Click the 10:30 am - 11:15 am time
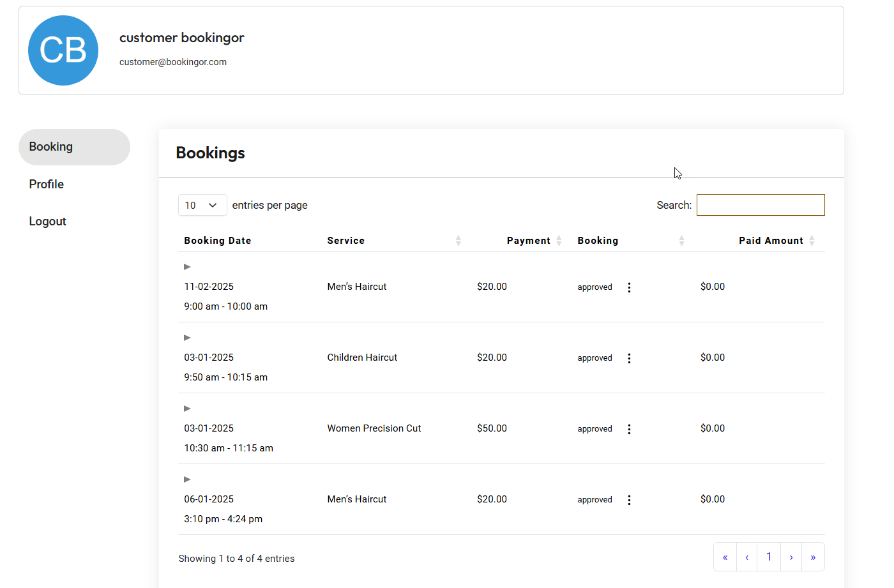The height and width of the screenshot is (588, 894). (229, 448)
